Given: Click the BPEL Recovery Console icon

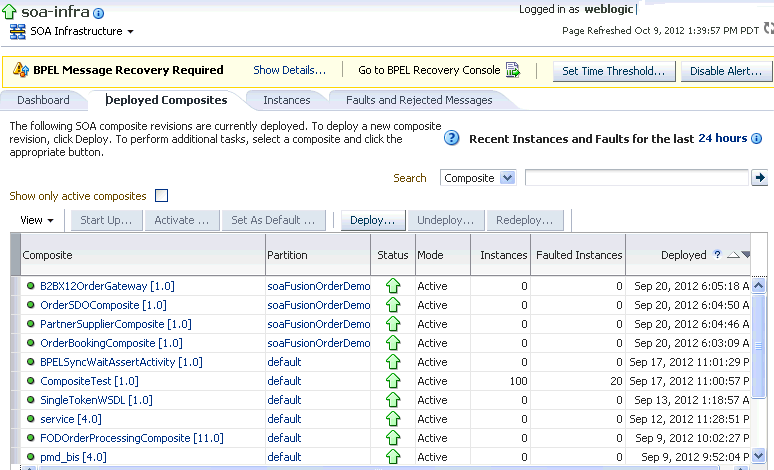Looking at the screenshot, I should pos(513,70).
